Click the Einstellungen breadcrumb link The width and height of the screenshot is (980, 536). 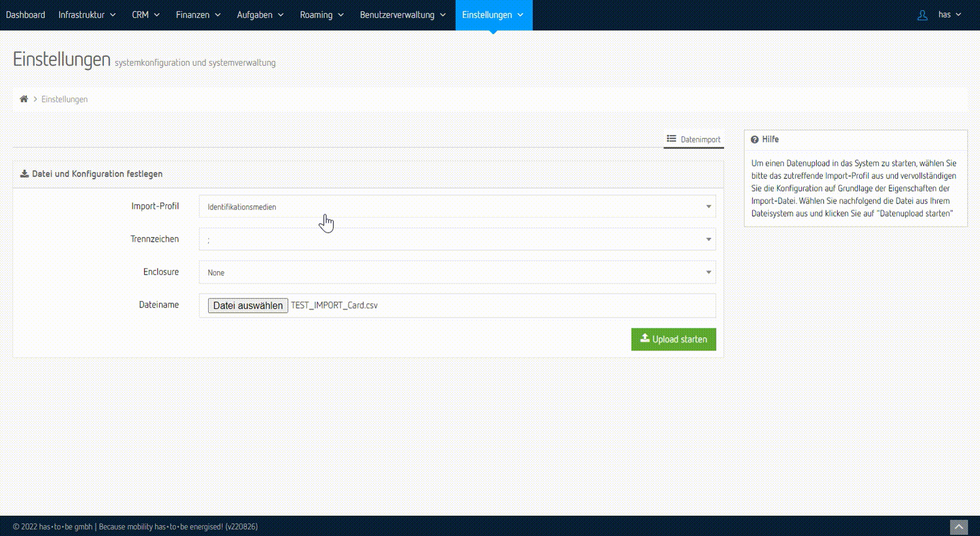pos(65,99)
